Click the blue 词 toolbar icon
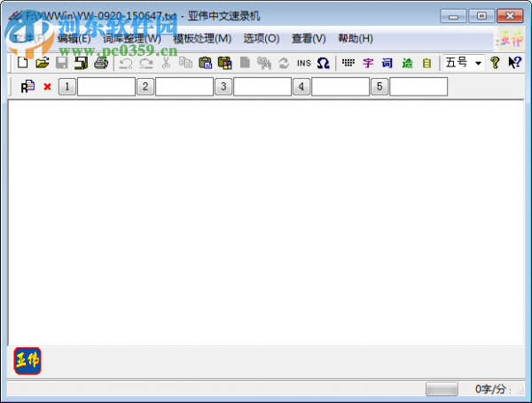The image size is (532, 403). (x=387, y=63)
